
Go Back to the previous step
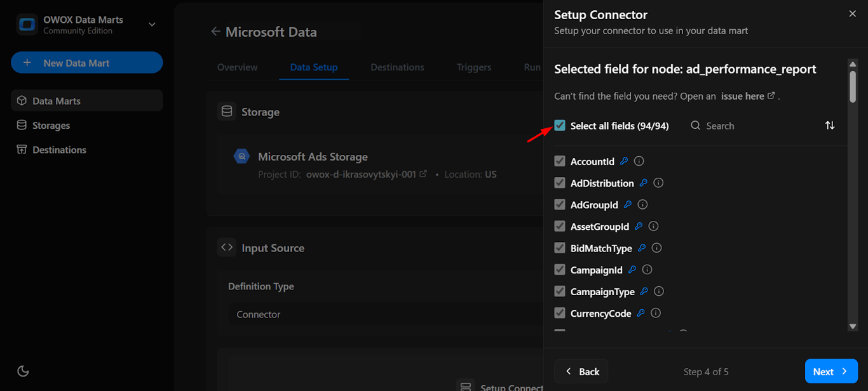tap(581, 371)
